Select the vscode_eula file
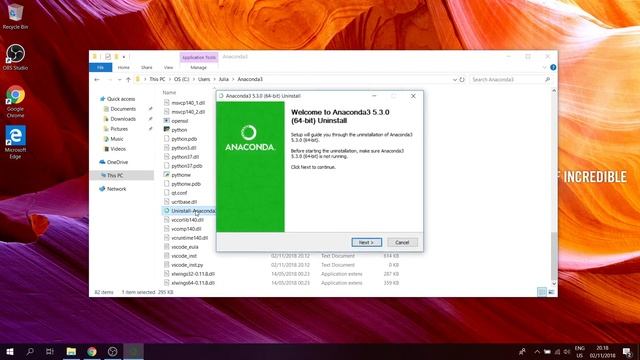 click(184, 247)
